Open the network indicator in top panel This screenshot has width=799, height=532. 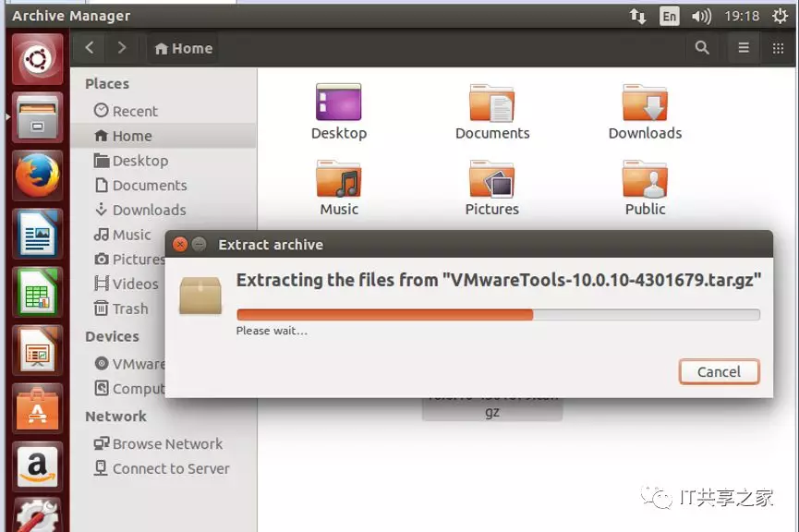click(x=637, y=17)
